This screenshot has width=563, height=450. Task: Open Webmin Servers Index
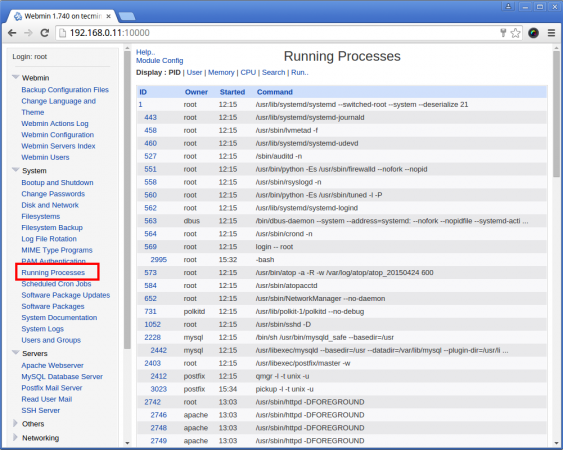[x=58, y=146]
